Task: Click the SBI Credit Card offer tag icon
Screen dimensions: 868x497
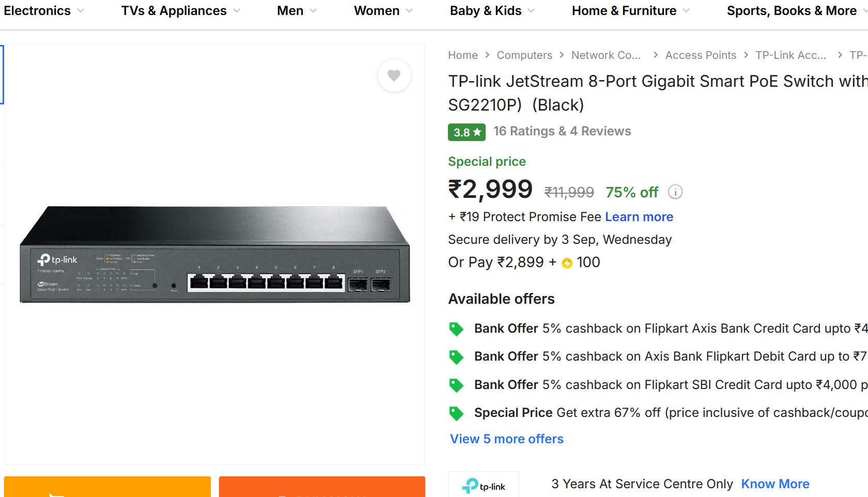Action: (x=456, y=385)
